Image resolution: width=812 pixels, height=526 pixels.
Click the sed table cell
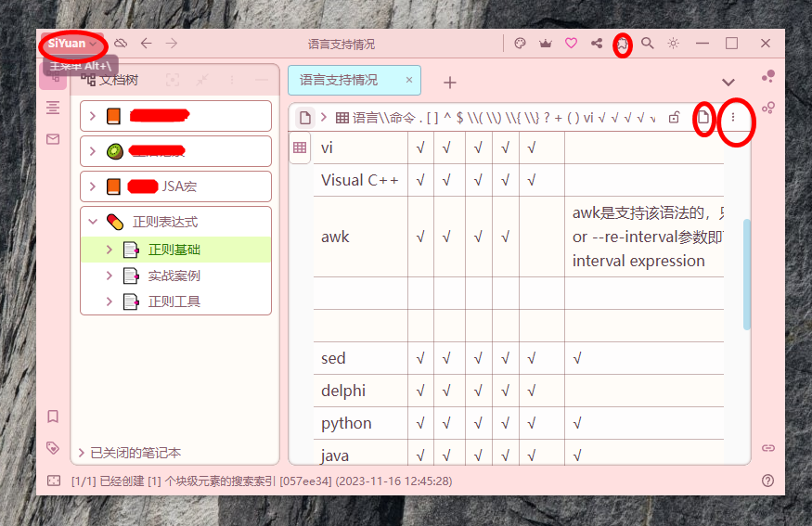(x=360, y=358)
